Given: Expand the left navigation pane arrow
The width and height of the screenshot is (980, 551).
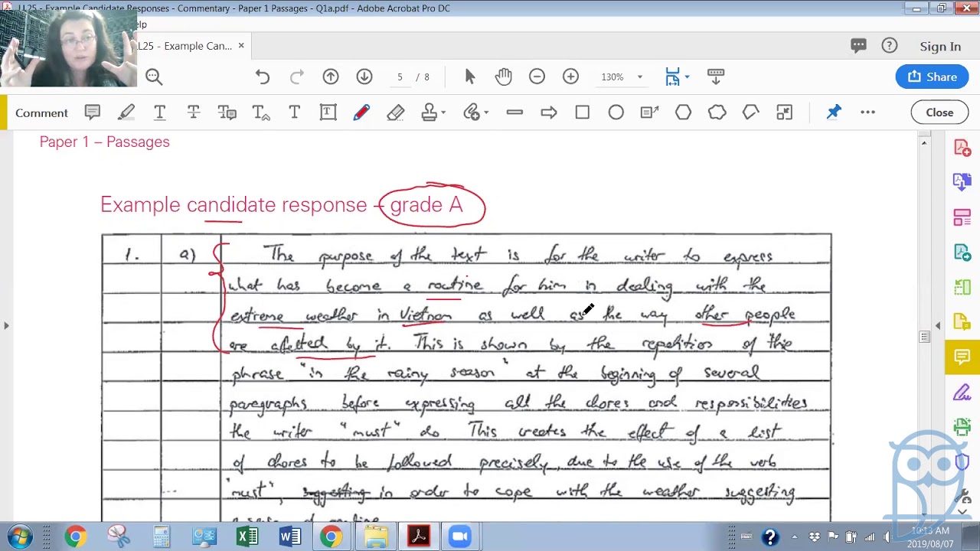Looking at the screenshot, I should click(x=6, y=326).
